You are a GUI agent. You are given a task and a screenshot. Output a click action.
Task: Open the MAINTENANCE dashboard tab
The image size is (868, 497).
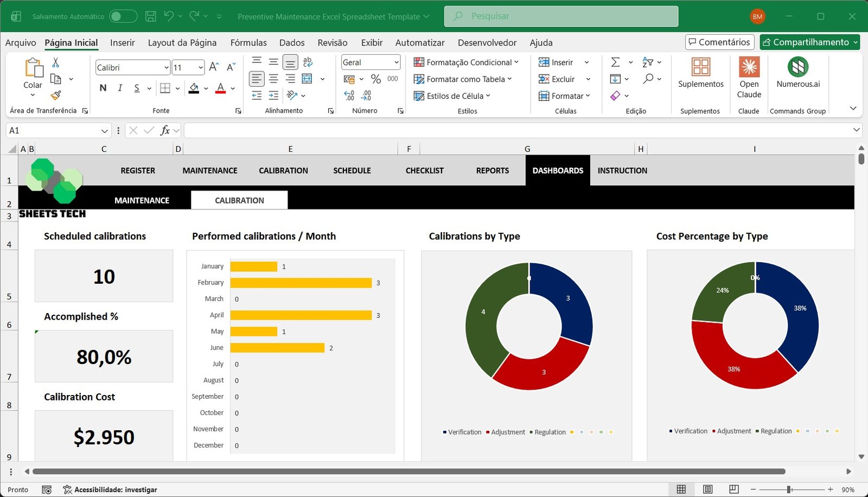(141, 200)
